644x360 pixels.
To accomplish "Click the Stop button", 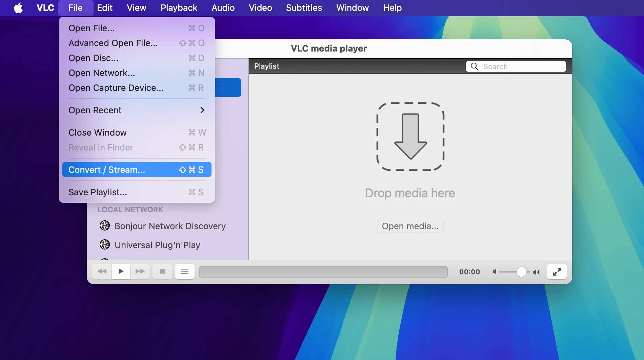I will 162,271.
